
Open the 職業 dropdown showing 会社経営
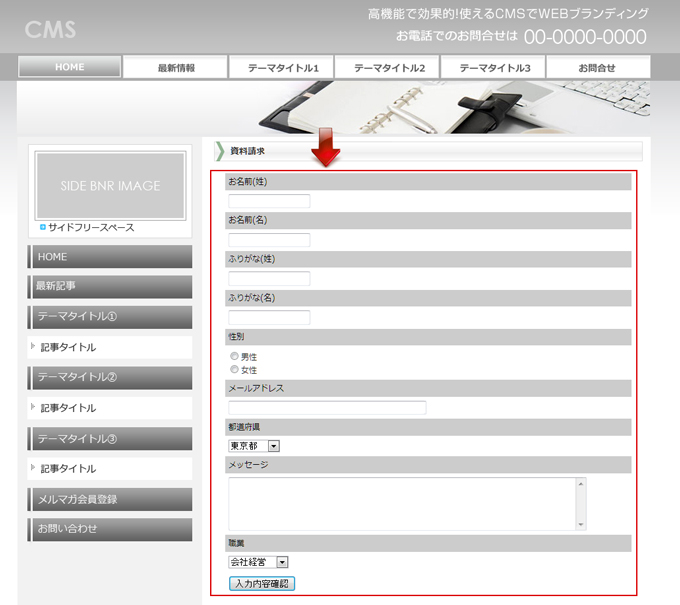point(258,563)
